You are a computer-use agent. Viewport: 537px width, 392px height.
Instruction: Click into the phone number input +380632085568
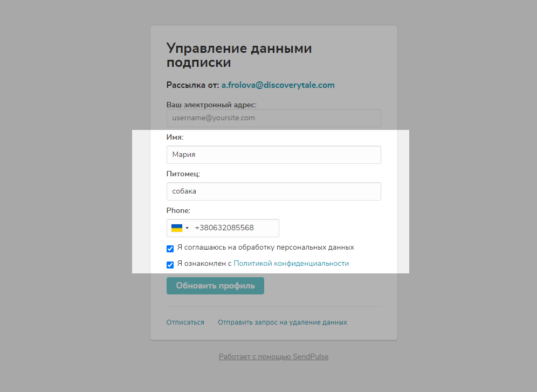click(x=235, y=228)
